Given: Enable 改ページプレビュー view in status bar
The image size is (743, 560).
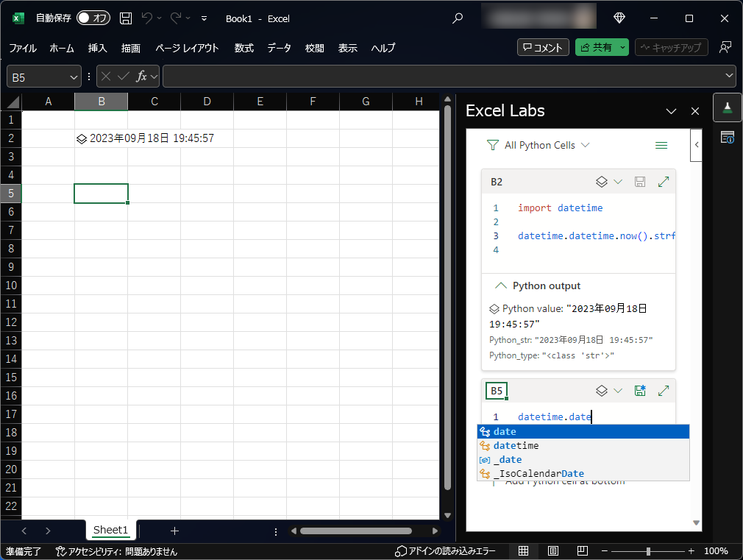Looking at the screenshot, I should tap(582, 550).
